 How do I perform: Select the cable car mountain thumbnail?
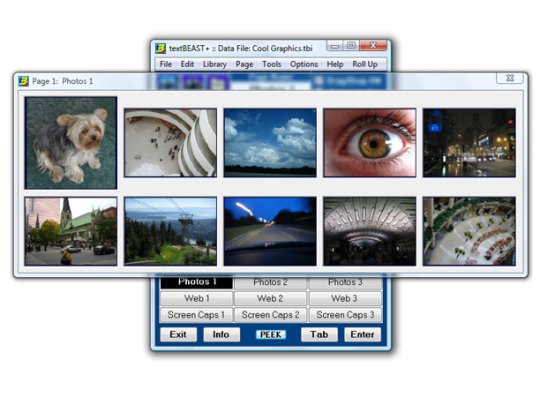click(170, 231)
